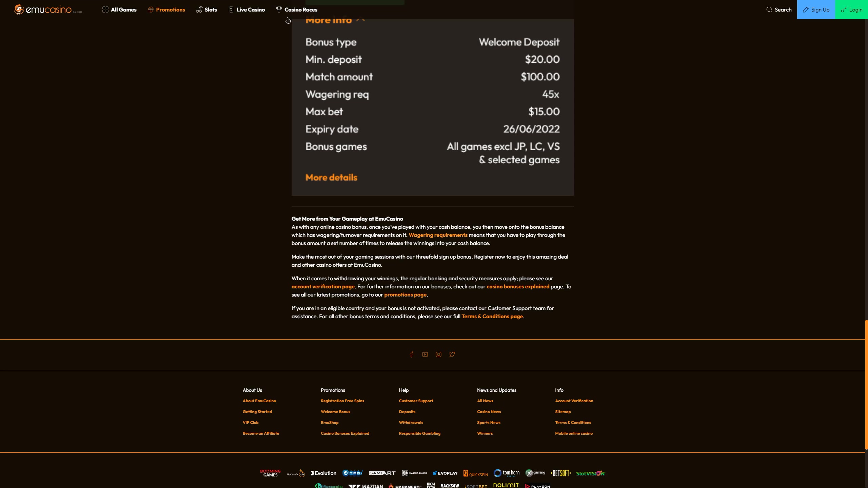Follow the Wagering requirements link
The height and width of the screenshot is (488, 868).
(x=438, y=235)
